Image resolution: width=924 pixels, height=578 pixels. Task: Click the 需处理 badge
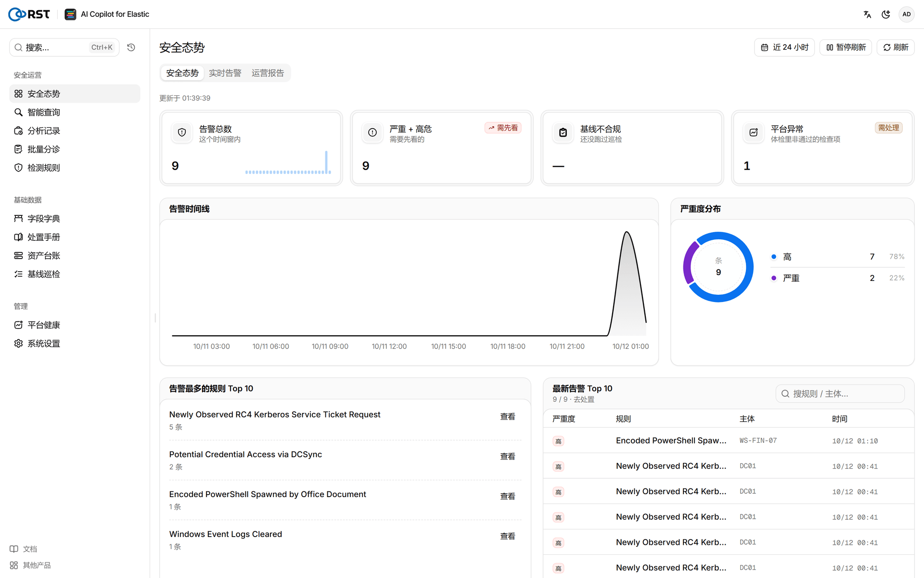point(888,128)
